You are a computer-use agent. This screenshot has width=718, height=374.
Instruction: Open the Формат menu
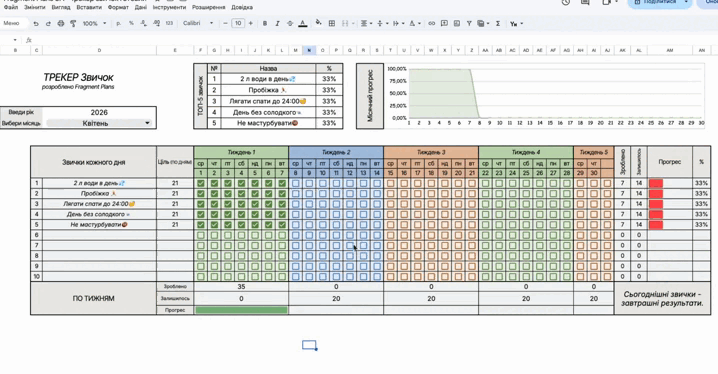pyautogui.click(x=118, y=7)
